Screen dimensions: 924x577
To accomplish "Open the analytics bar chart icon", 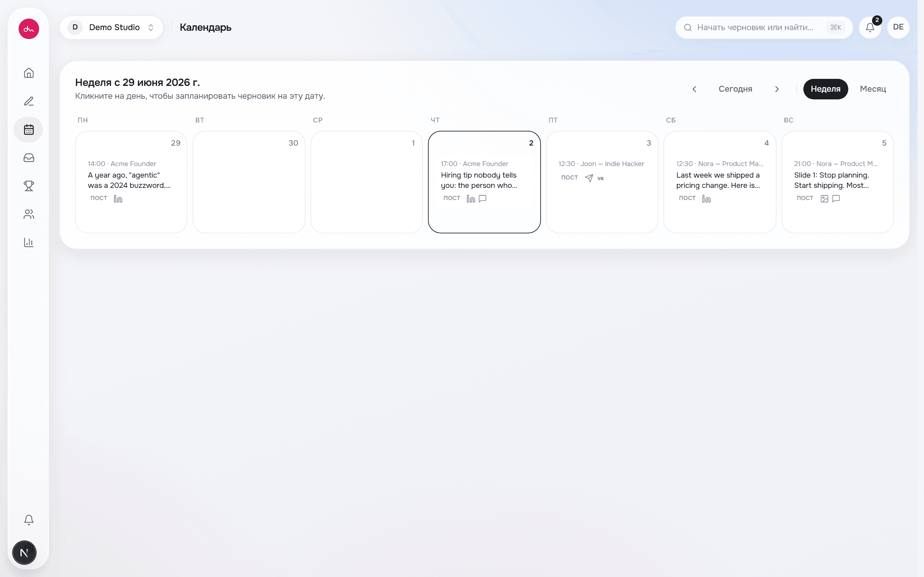I will pos(29,242).
